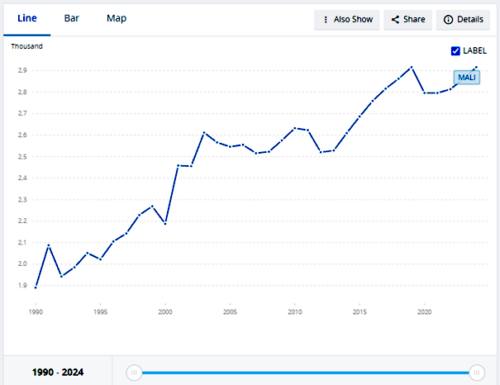Select the Line tab
The image size is (500, 385).
(27, 18)
